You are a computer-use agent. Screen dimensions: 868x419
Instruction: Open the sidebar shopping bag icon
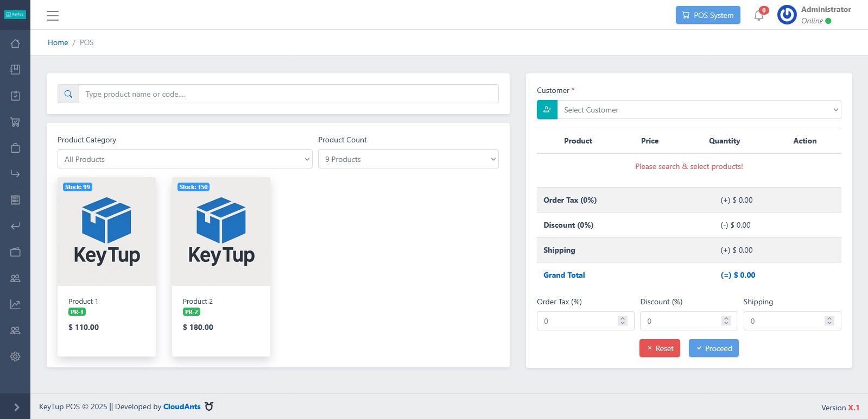(x=15, y=148)
